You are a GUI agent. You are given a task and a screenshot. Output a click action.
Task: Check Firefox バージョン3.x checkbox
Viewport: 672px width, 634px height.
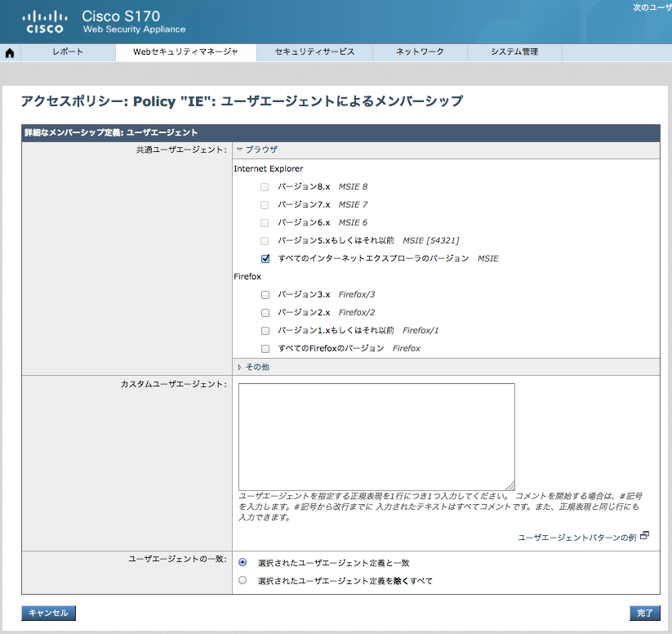click(x=265, y=294)
